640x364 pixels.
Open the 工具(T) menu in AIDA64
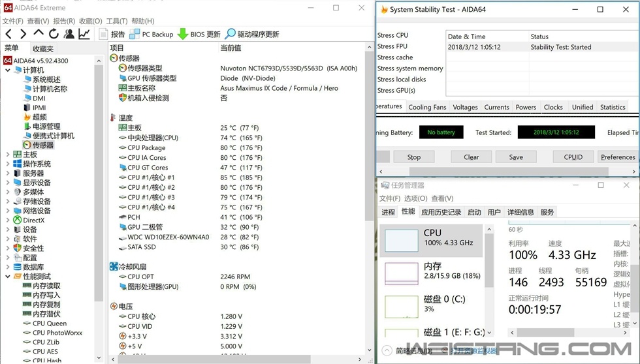pos(116,21)
